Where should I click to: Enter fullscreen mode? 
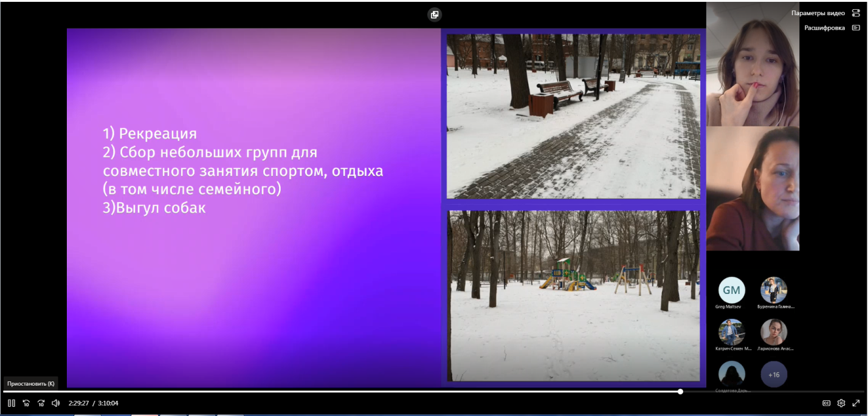tap(856, 403)
